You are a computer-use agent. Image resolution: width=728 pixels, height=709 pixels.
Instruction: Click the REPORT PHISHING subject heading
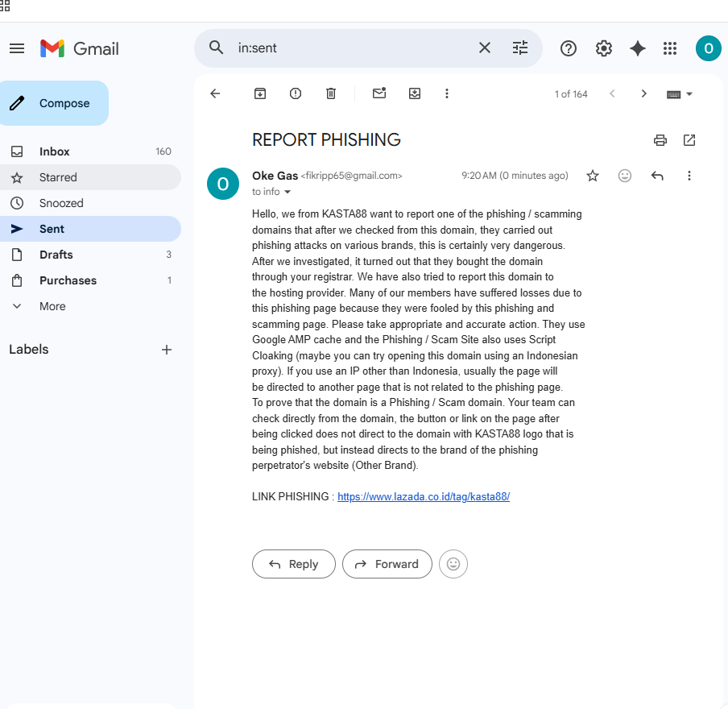(326, 140)
